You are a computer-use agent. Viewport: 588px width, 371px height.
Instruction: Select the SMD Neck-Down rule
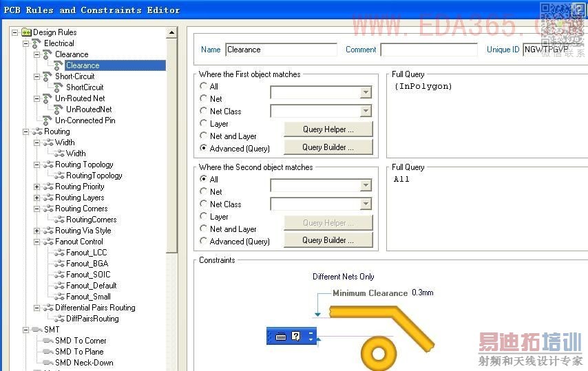pos(84,363)
